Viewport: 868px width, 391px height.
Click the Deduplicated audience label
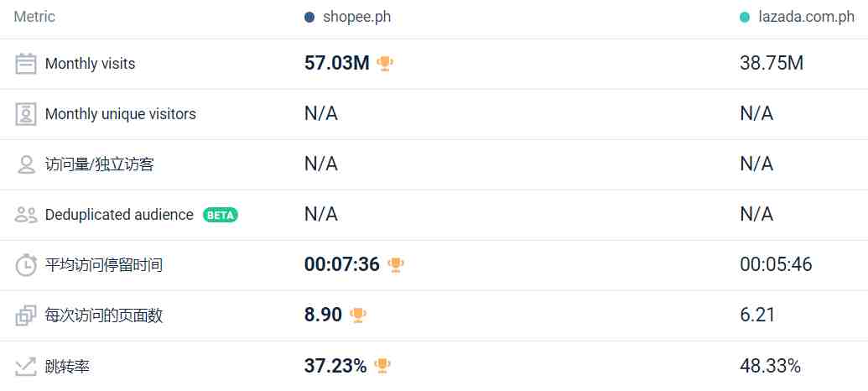(x=119, y=215)
